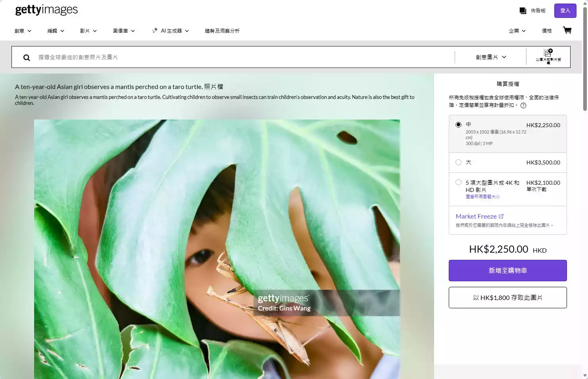Image resolution: width=588 pixels, height=379 pixels.
Task: Expand the 企業 menu
Action: [x=517, y=31]
